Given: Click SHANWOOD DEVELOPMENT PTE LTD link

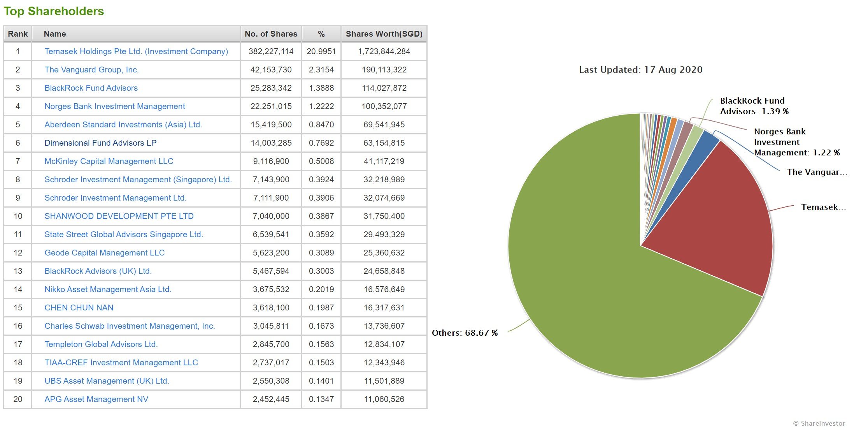Looking at the screenshot, I should [119, 216].
